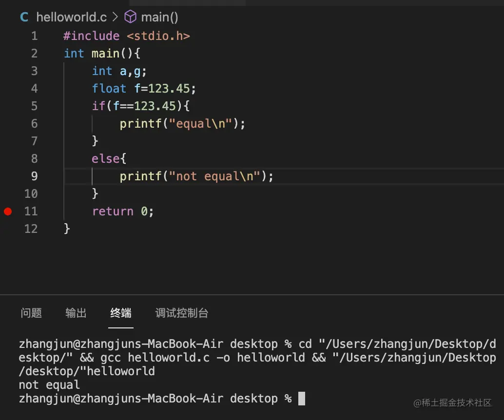
Task: Click the final closing brace on line 12
Action: (67, 229)
